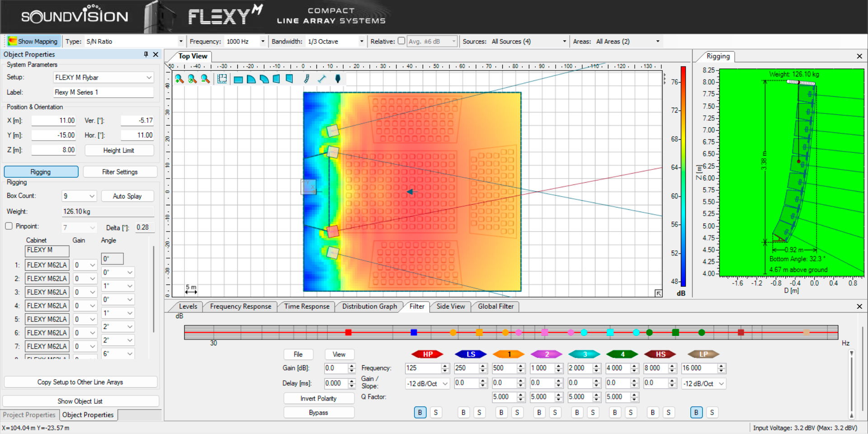Toggle solo S for HS filter
This screenshot has width=868, height=434.
pyautogui.click(x=669, y=412)
